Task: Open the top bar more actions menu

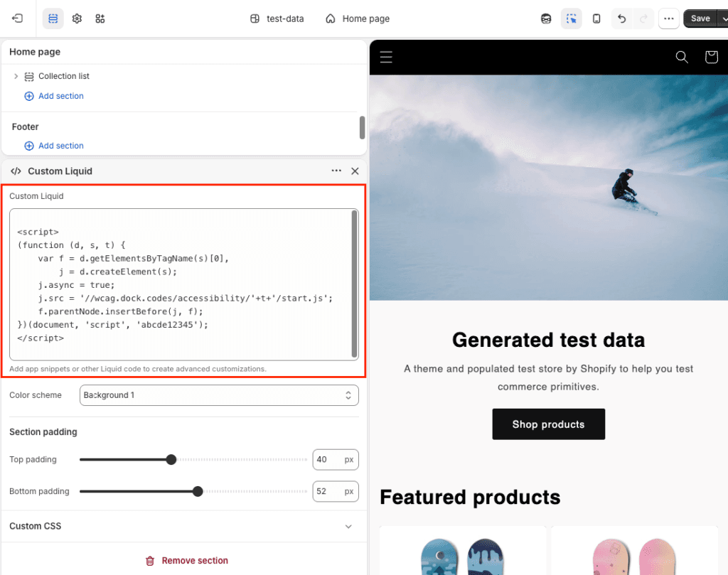Action: tap(668, 18)
